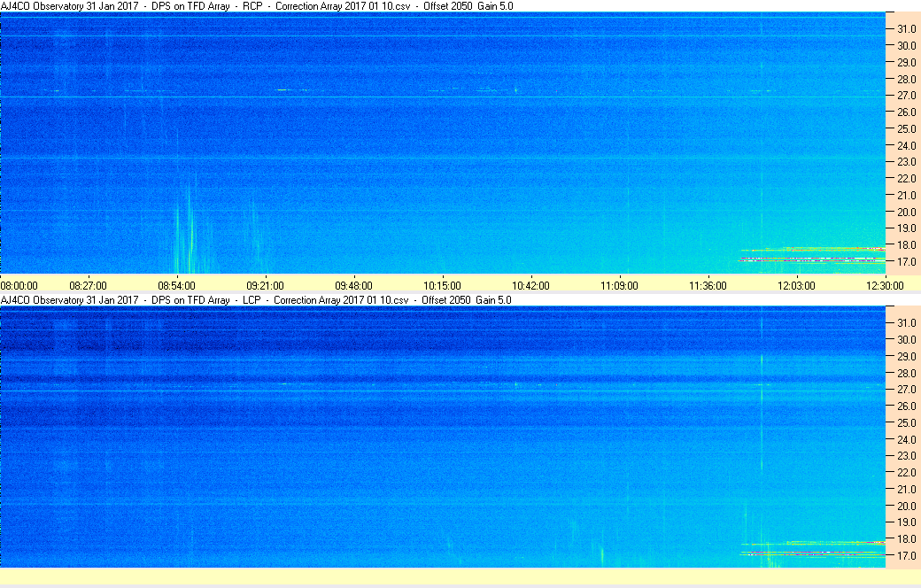
Task: Choose 22.0 in the LCP frequency axis
Action: [x=906, y=472]
